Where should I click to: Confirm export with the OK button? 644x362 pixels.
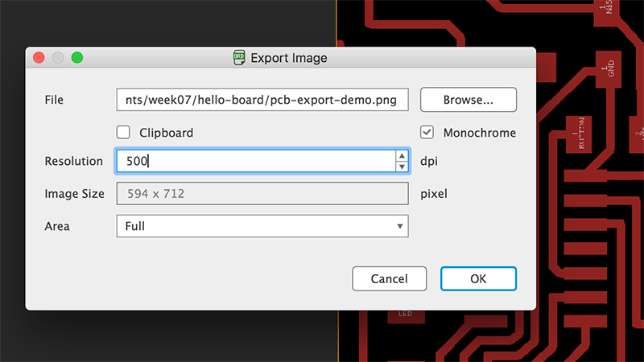point(478,278)
